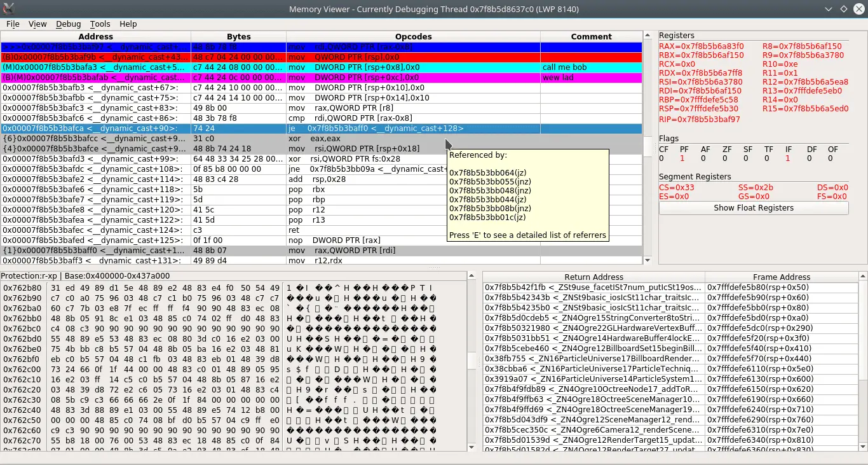The width and height of the screenshot is (868, 465).
Task: Click the application icon in title bar
Action: (8, 8)
